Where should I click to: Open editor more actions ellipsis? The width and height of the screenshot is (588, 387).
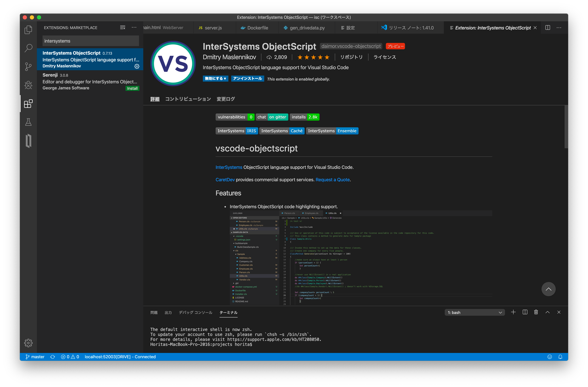559,28
